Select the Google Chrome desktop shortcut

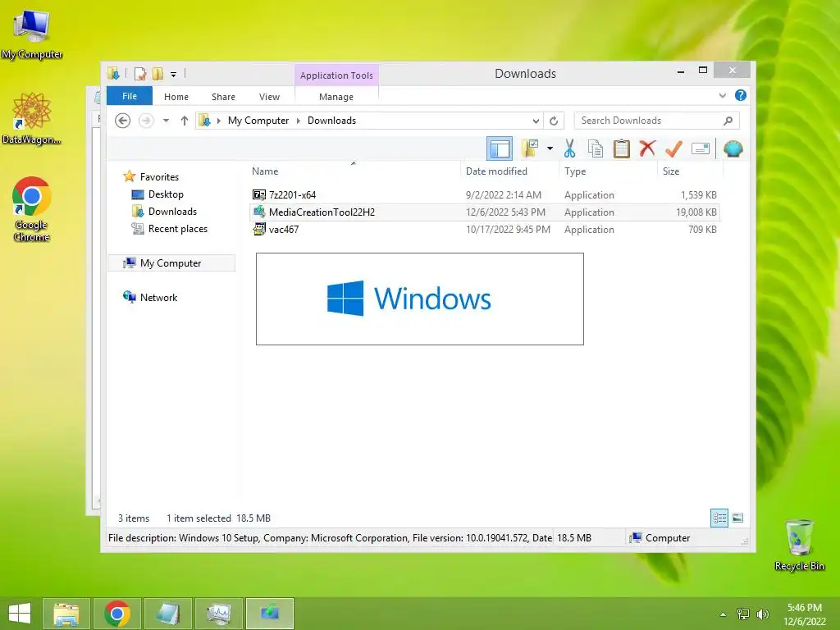[x=32, y=209]
